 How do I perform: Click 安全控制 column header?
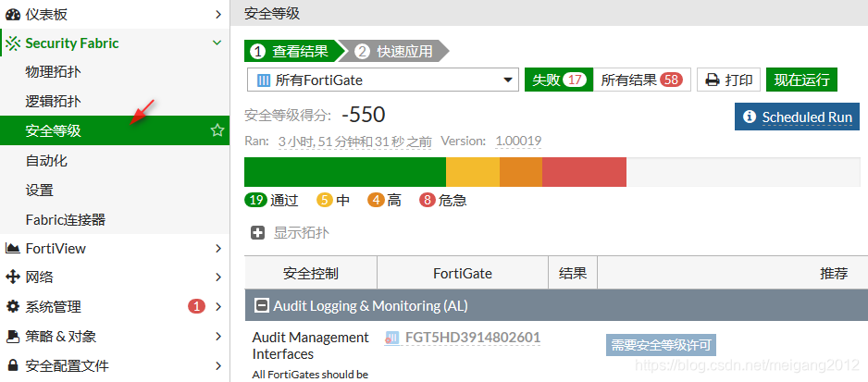[311, 273]
